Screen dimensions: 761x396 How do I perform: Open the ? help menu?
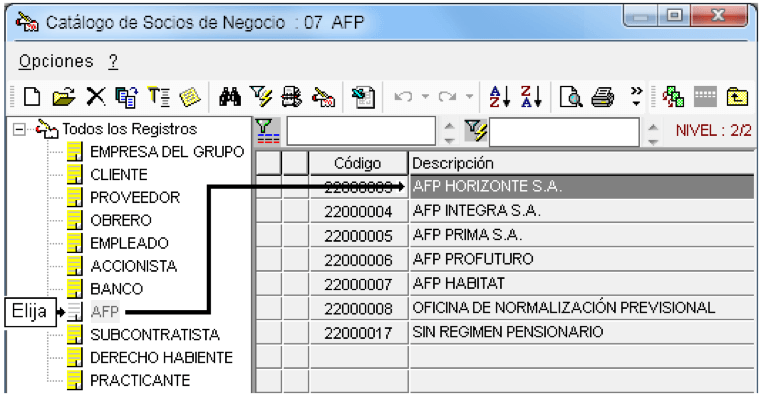[x=113, y=62]
